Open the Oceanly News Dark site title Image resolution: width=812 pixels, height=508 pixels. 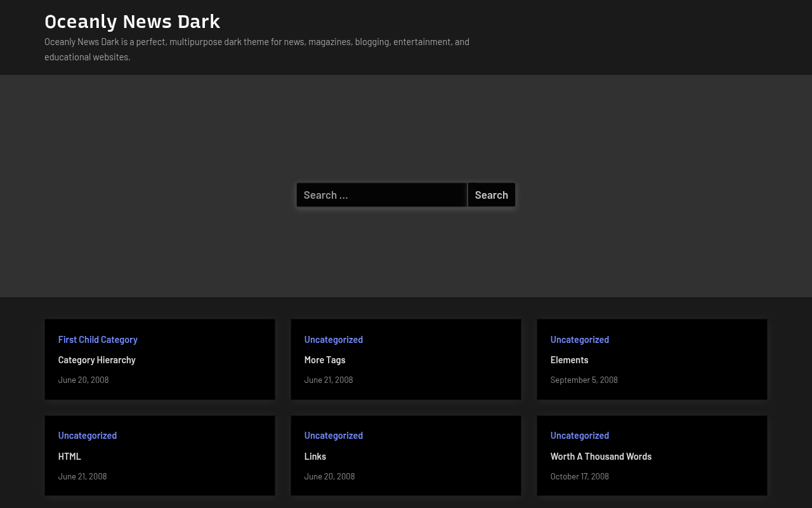132,21
